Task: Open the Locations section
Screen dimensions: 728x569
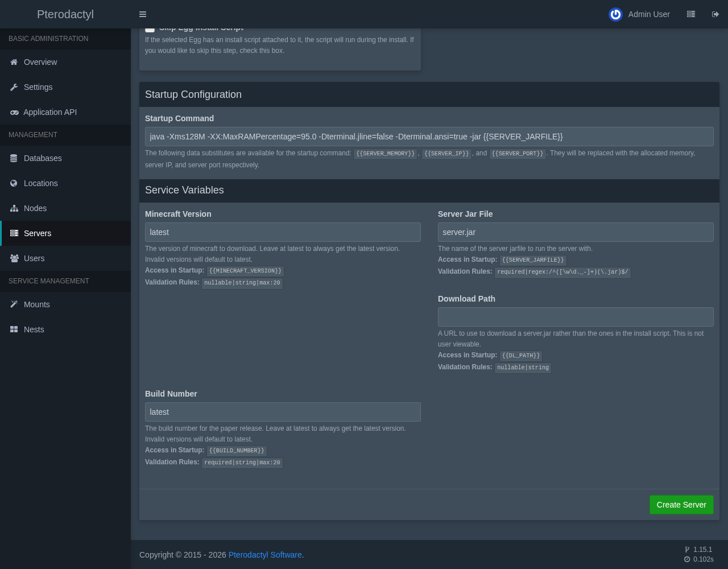Action: [65, 183]
